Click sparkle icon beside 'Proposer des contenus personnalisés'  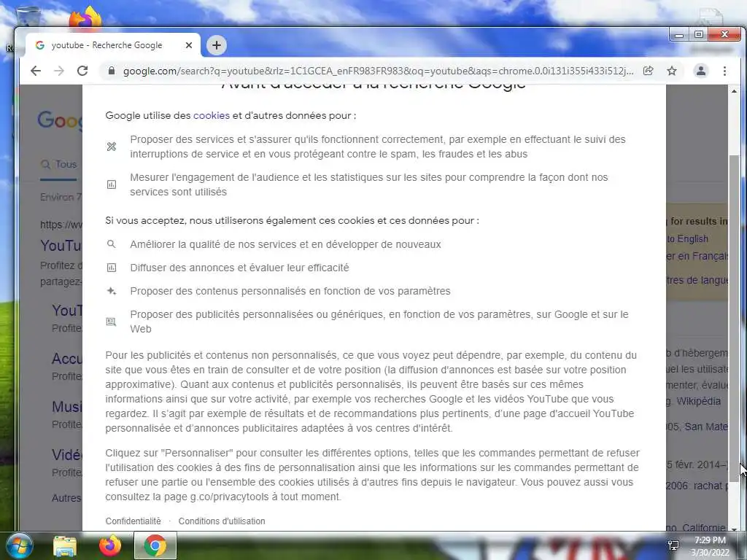(x=112, y=291)
